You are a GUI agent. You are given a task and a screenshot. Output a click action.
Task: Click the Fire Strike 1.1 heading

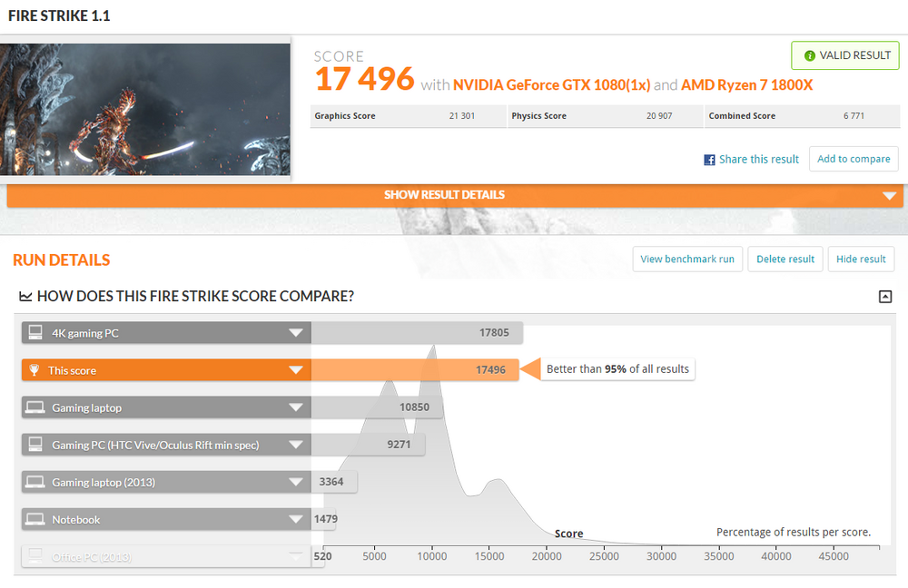(x=59, y=15)
